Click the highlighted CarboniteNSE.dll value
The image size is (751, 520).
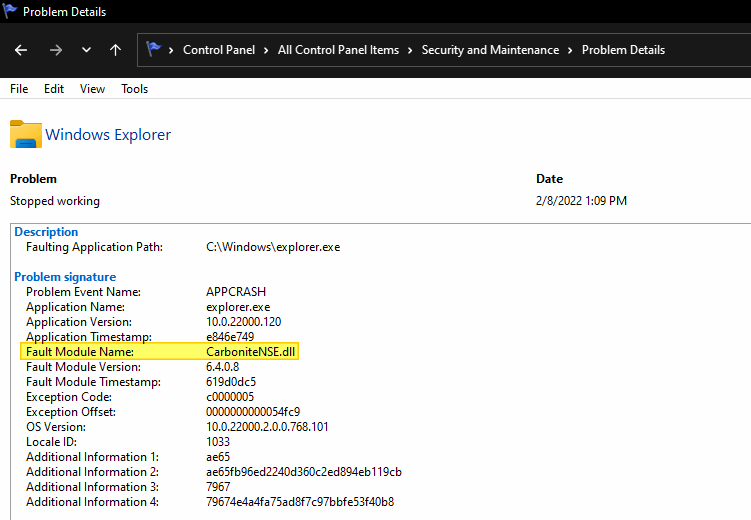pos(252,352)
